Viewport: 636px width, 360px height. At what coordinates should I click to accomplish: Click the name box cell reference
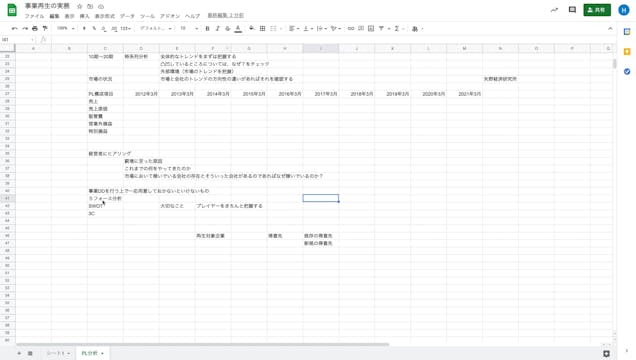tap(17, 39)
